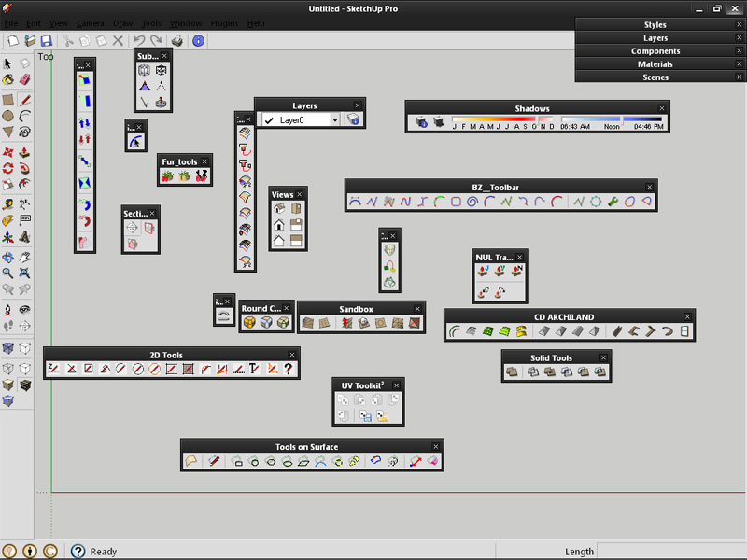Activate the Rotate tool
747x560 pixels.
click(7, 168)
